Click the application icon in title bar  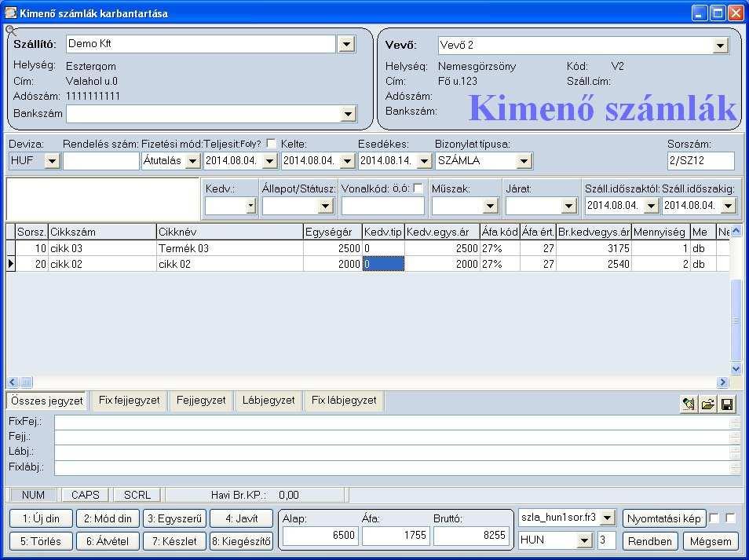click(x=10, y=13)
